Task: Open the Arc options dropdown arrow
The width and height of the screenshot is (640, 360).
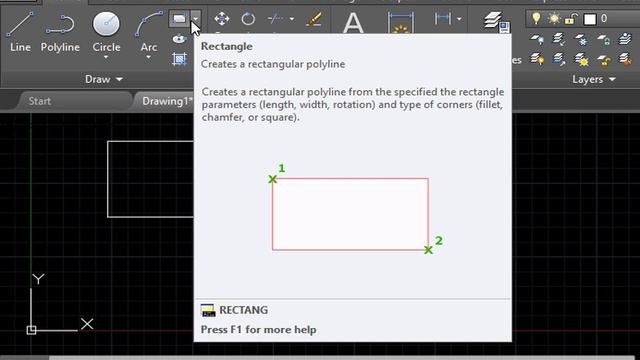Action: pos(148,57)
